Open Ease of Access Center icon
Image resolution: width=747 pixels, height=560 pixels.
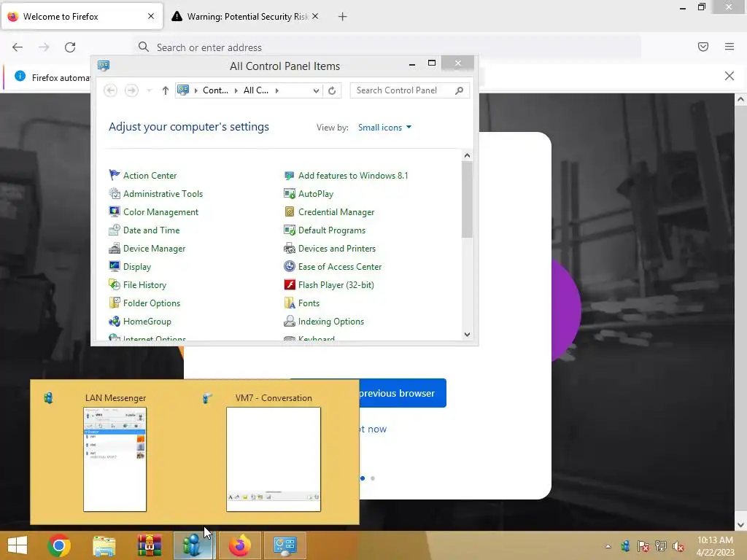[289, 266]
